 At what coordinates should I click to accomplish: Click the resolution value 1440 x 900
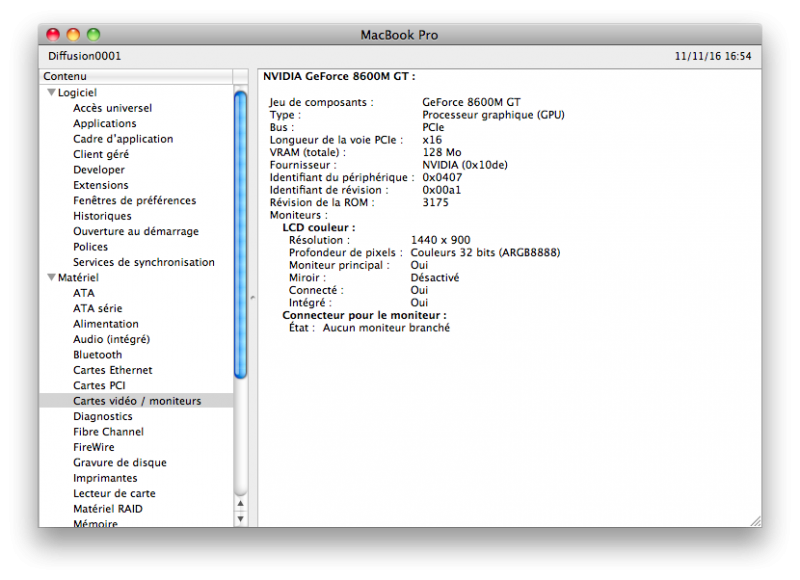click(x=440, y=240)
